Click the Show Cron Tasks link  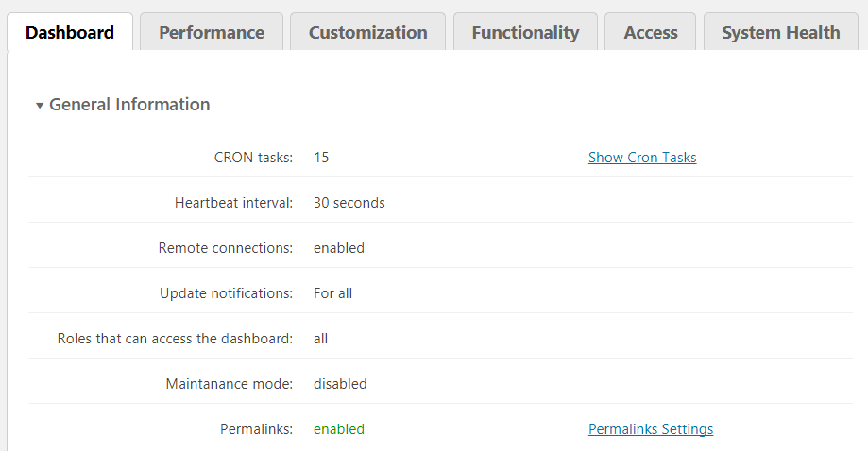coord(642,158)
